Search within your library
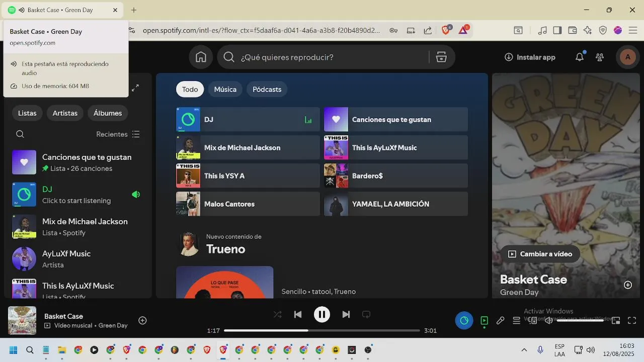The width and height of the screenshot is (644, 362). (20, 134)
